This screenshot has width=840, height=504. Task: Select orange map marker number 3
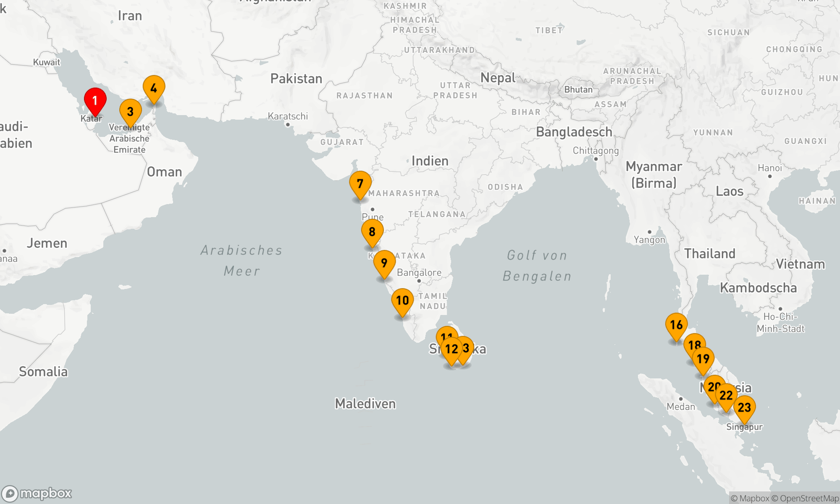[x=130, y=111]
